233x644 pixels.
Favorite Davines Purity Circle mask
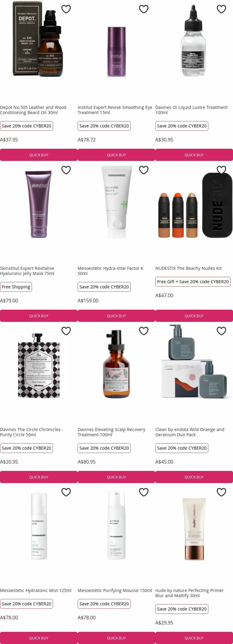pos(66,331)
